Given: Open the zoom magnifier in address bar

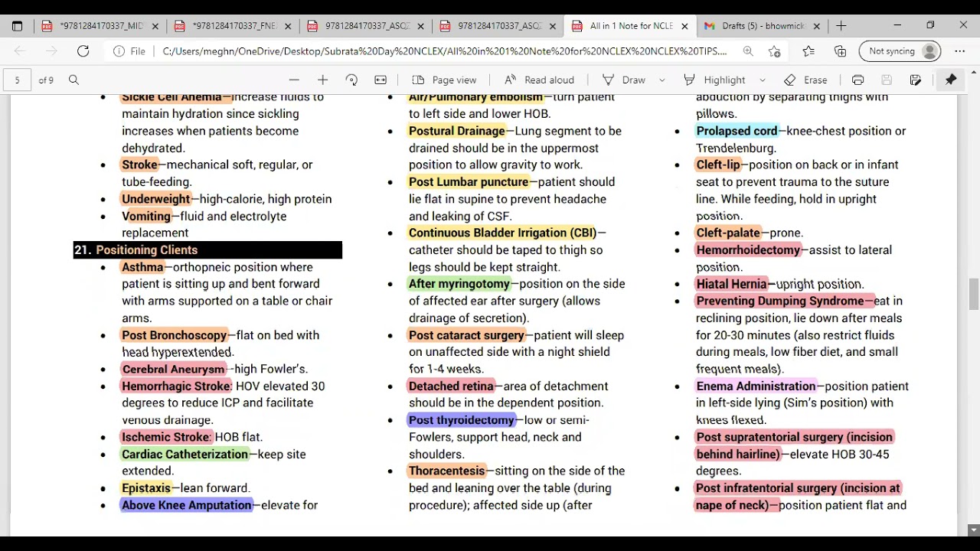Looking at the screenshot, I should pyautogui.click(x=748, y=51).
